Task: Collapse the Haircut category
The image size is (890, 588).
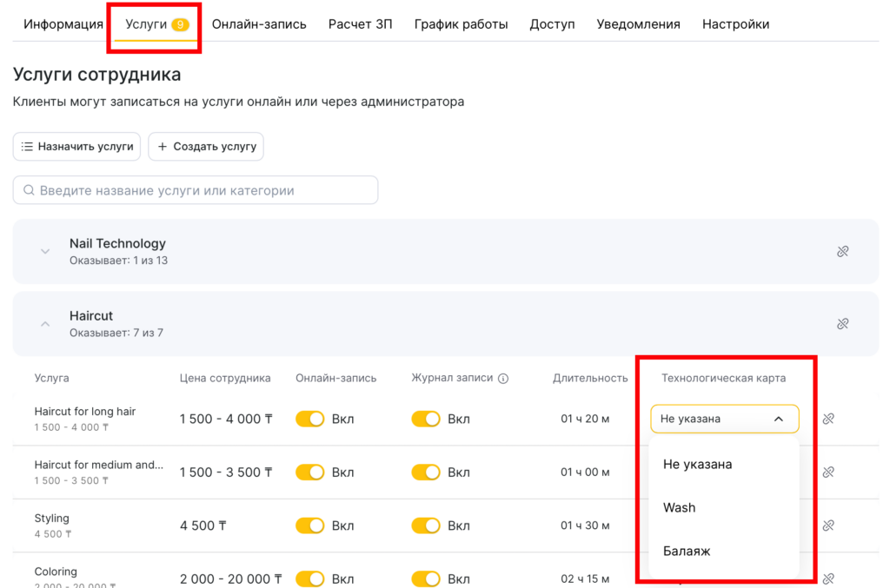Action: [45, 324]
